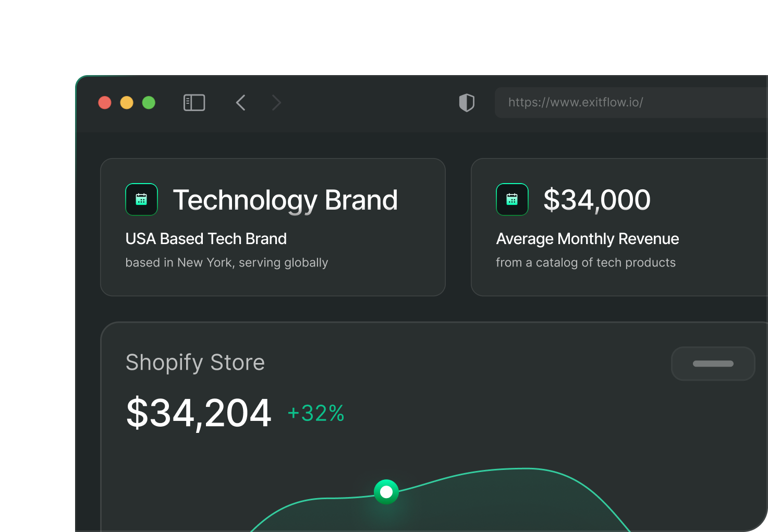The height and width of the screenshot is (532, 768).
Task: Click the Shopify Store options control
Action: pyautogui.click(x=713, y=364)
